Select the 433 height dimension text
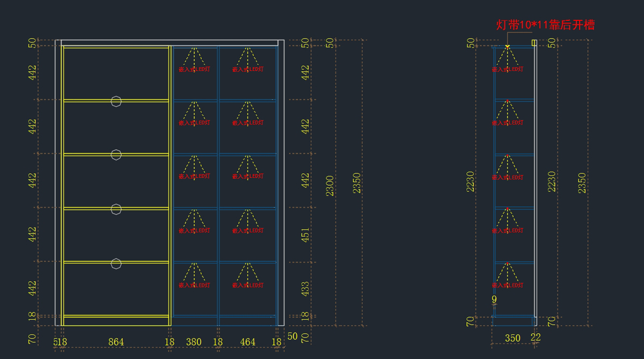Image resolution: width=644 pixels, height=359 pixels. coord(305,288)
